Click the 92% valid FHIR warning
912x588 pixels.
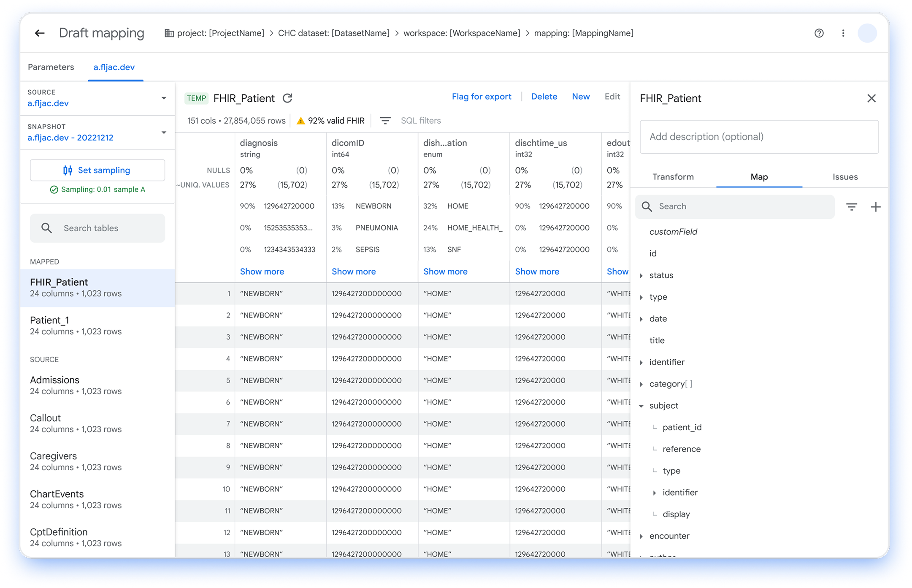click(x=330, y=121)
